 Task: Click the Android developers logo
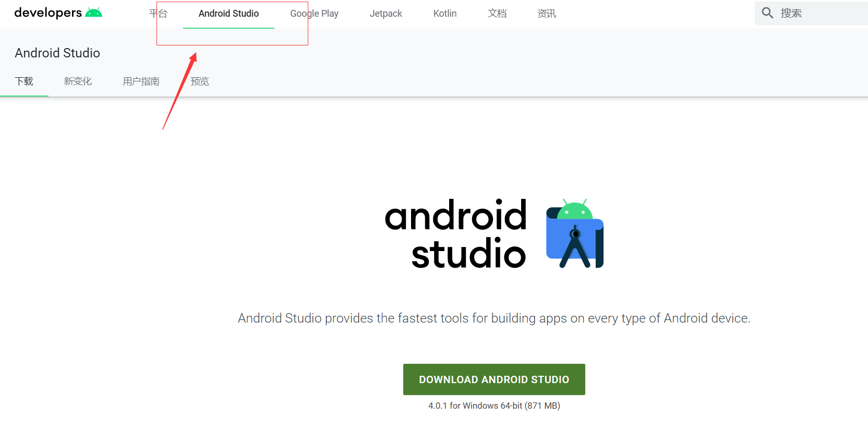58,13
